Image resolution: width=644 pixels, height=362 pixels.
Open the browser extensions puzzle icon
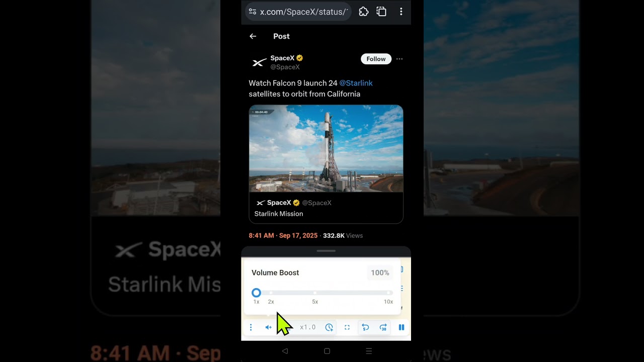(364, 12)
